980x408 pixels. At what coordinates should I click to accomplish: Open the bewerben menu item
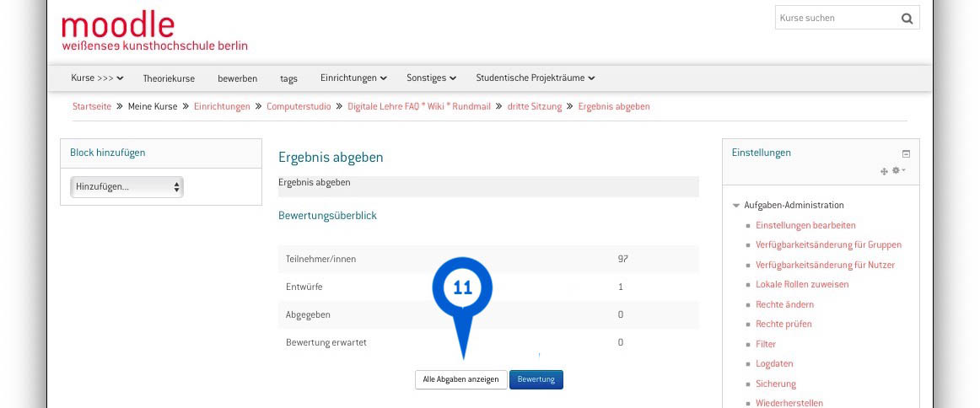[x=238, y=78]
